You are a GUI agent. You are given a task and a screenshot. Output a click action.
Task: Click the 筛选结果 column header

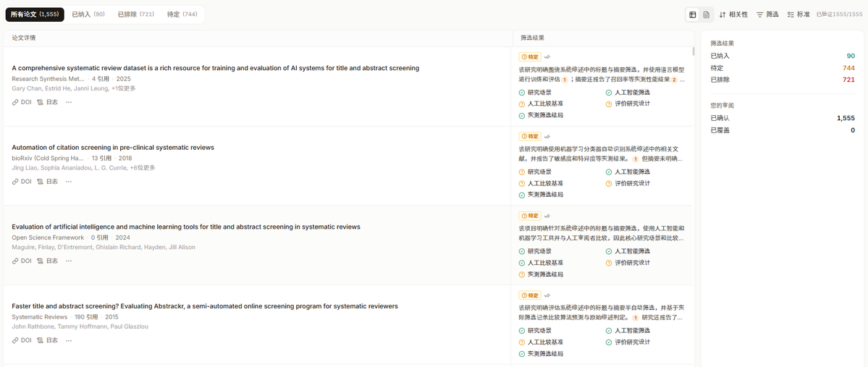(532, 38)
